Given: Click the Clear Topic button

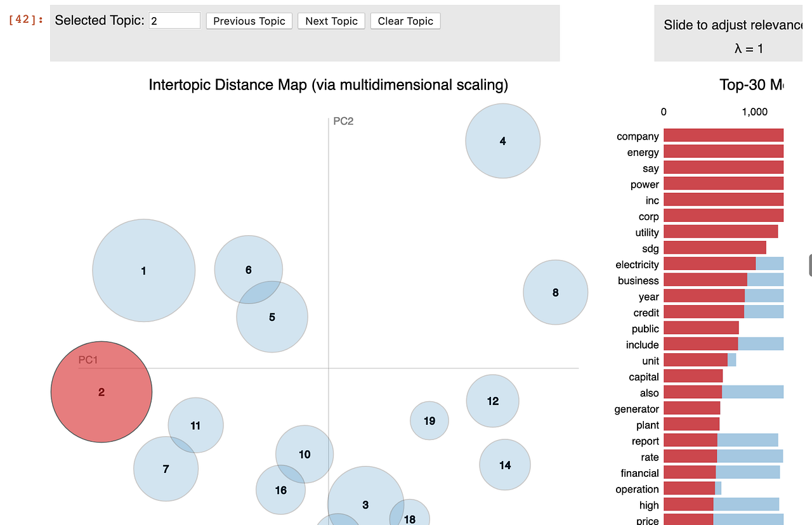Looking at the screenshot, I should pyautogui.click(x=405, y=21).
